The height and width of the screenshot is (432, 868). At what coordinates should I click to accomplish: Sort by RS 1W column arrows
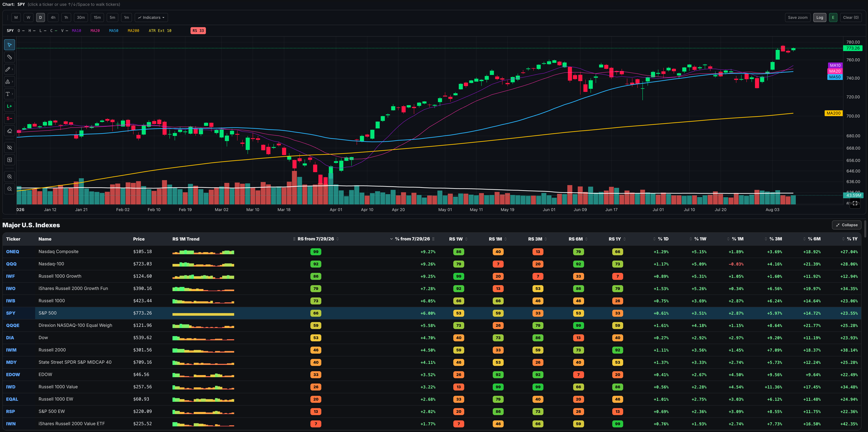point(466,239)
